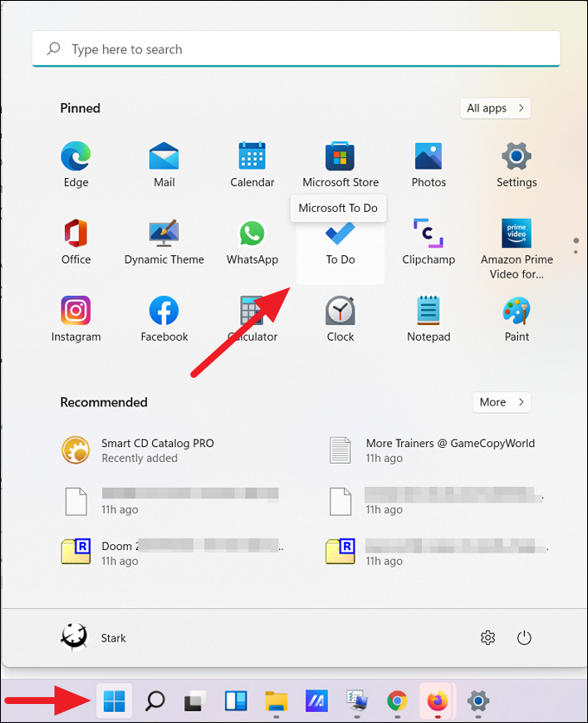Open Amazon Prime Video app
Image resolution: width=588 pixels, height=723 pixels.
516,249
